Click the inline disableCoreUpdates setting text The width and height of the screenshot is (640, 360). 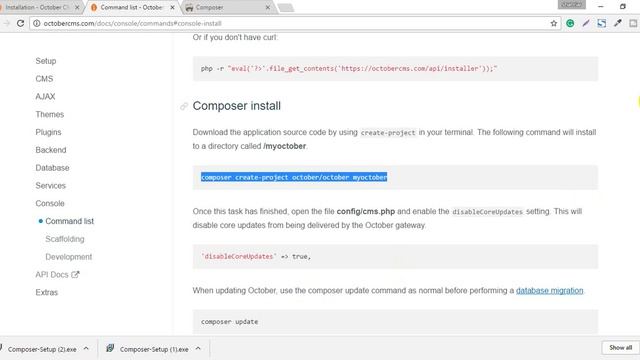coord(487,212)
